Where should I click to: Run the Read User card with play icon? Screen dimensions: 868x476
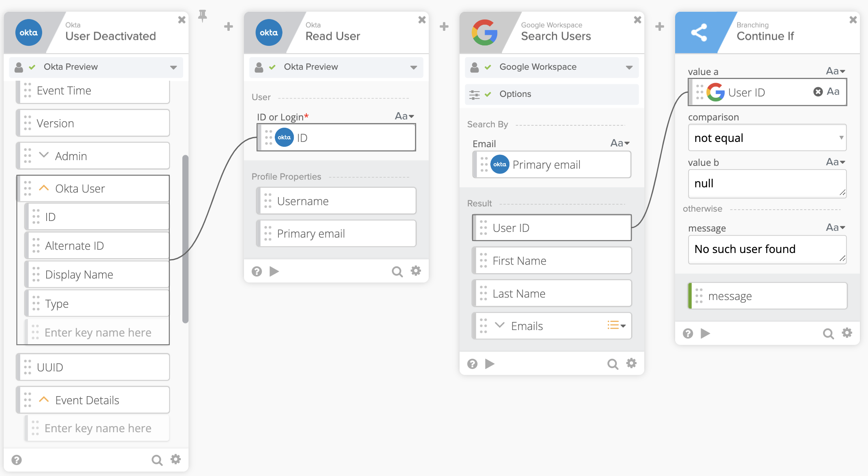tap(274, 271)
